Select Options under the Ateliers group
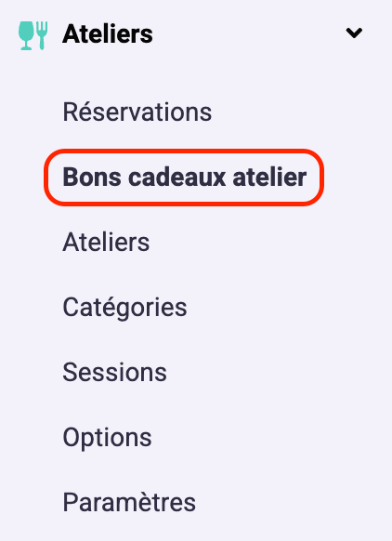Image resolution: width=392 pixels, height=541 pixels. pyautogui.click(x=107, y=438)
